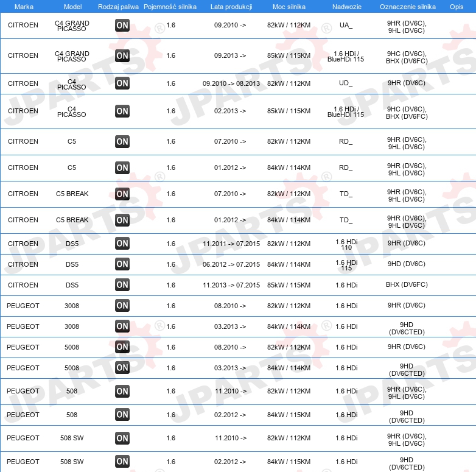Viewport: 476px width, 472px height.
Task: Click the Opis column header
Action: pos(457,7)
